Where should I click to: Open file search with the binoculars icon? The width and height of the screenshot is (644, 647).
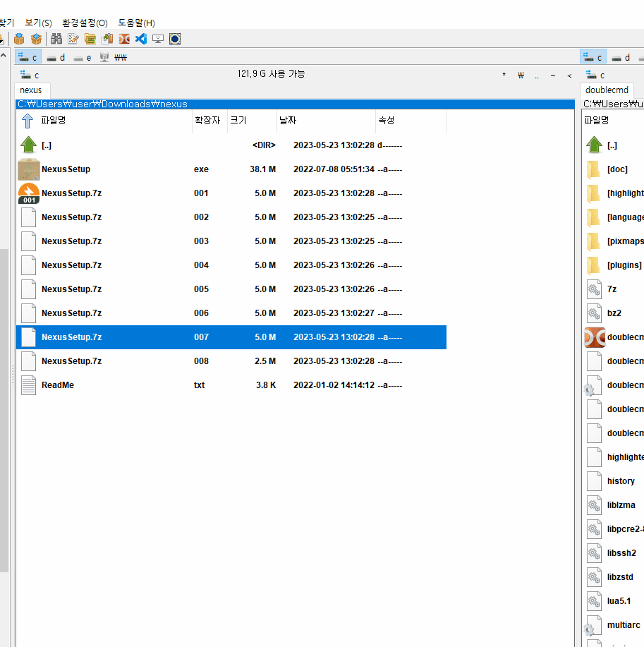click(x=56, y=39)
